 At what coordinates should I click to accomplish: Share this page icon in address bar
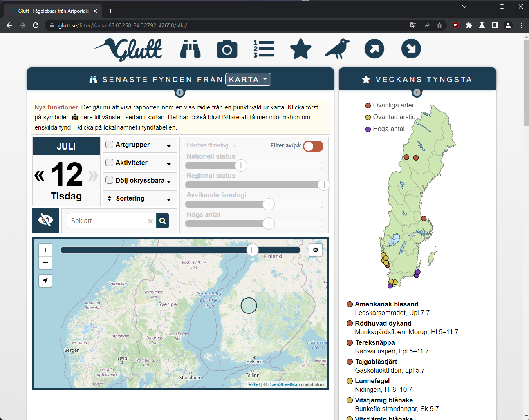(426, 25)
